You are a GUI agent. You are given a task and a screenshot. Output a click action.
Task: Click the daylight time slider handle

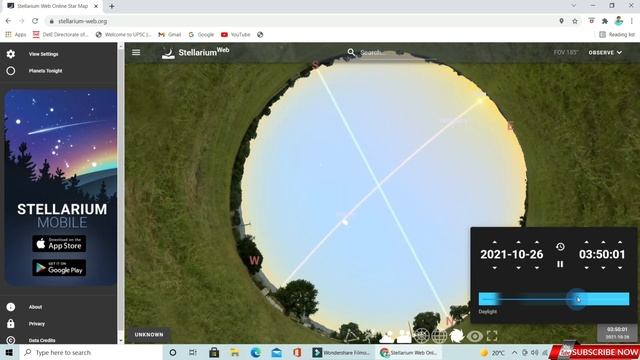(x=576, y=299)
